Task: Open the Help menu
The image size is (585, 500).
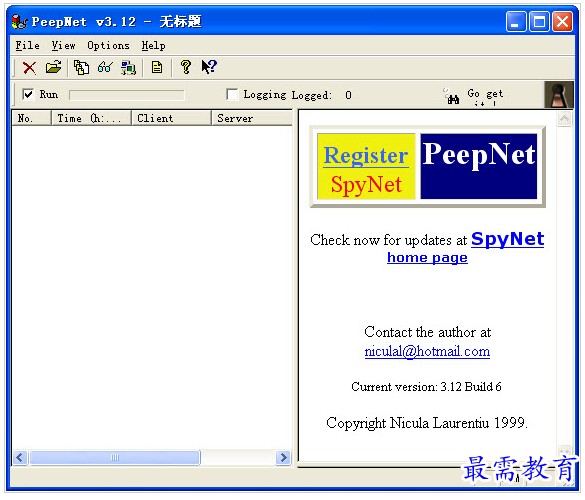Action: 153,46
